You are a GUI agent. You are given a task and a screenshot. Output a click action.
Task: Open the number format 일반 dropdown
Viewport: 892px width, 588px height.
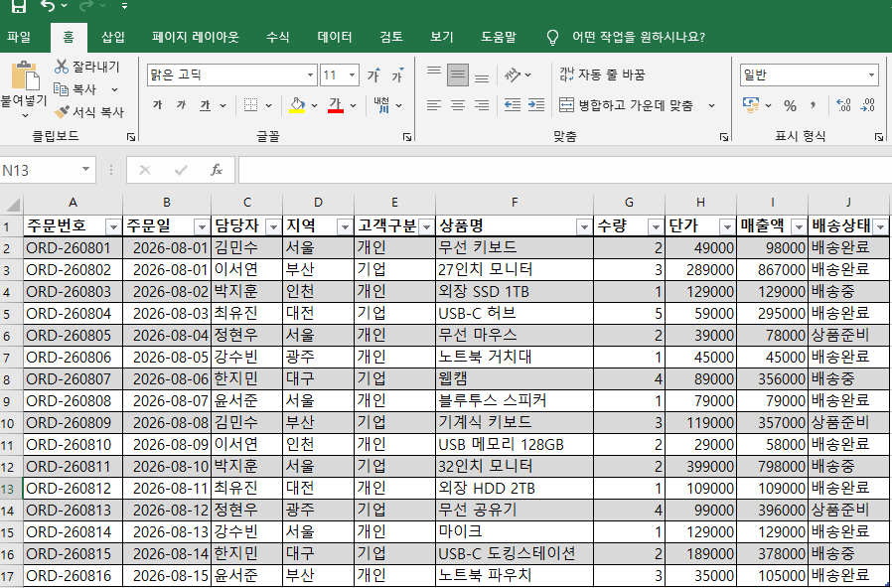873,75
